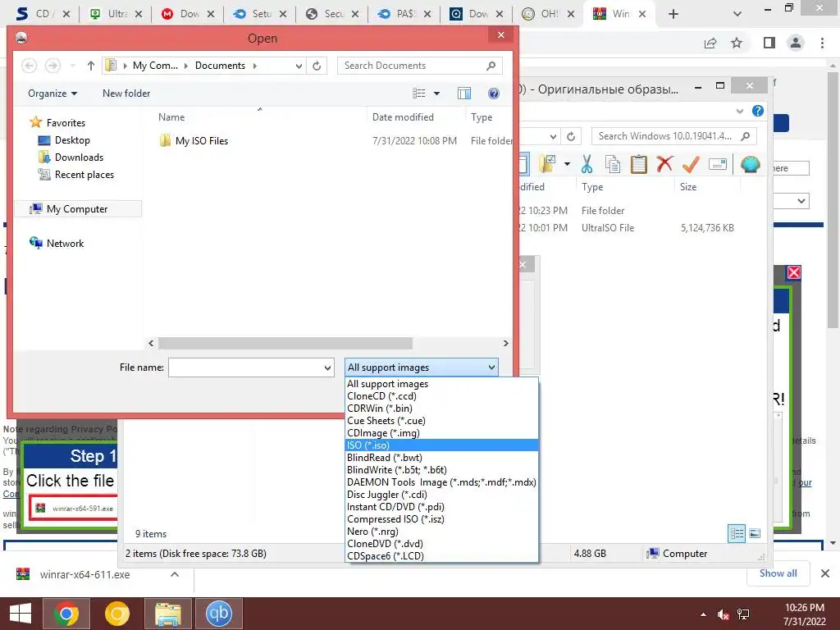Click the Open dialog forward arrow

pos(52,66)
